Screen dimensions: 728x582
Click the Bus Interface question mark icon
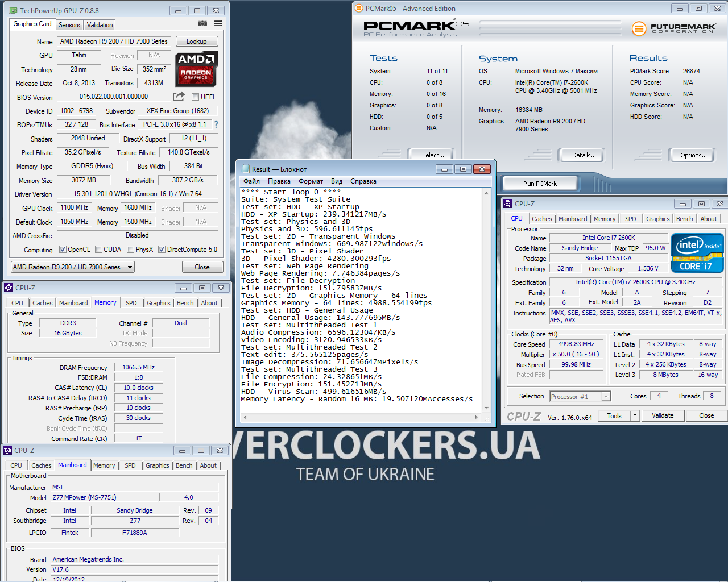pos(216,124)
